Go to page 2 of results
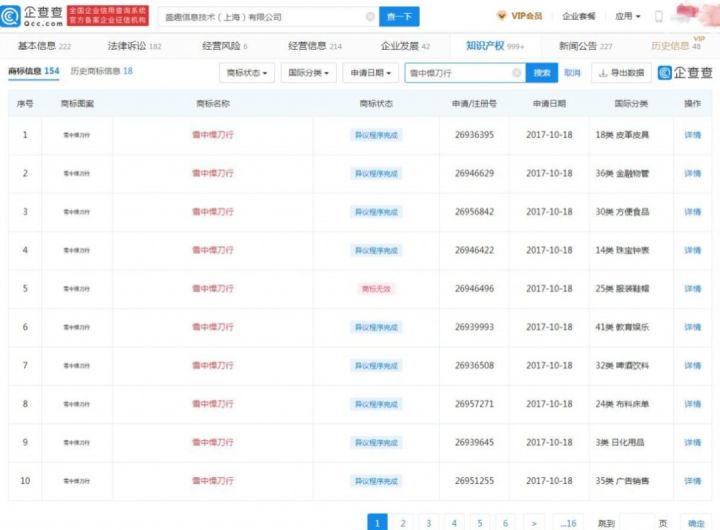 (403, 523)
